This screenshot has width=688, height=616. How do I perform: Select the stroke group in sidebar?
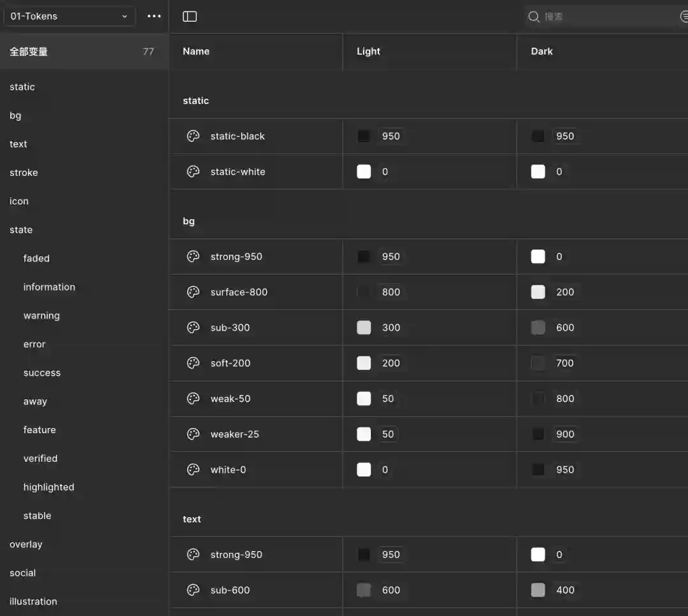(x=24, y=173)
